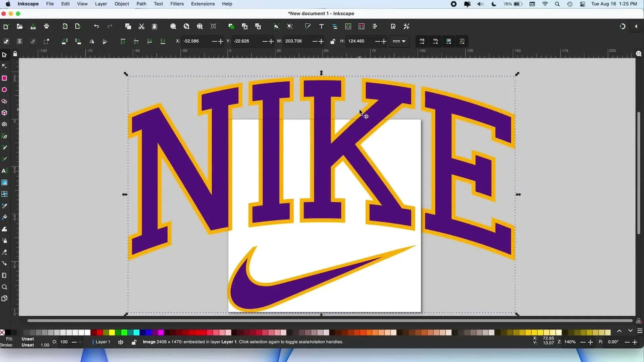Increase the W value with its plus button
The height and width of the screenshot is (362, 644).
pyautogui.click(x=321, y=41)
